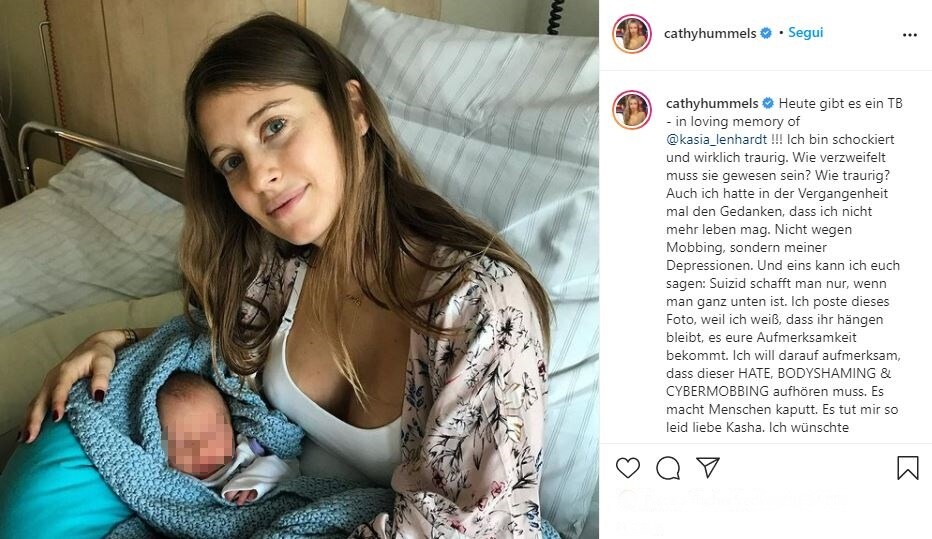Follow the account via Segui
Viewport: 932px width, 539px height.
pos(805,33)
